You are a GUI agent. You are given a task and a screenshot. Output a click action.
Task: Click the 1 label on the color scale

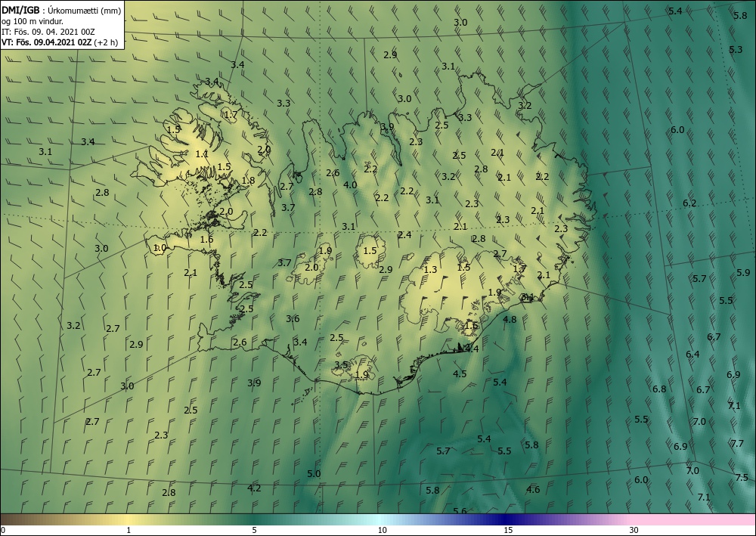(x=129, y=530)
